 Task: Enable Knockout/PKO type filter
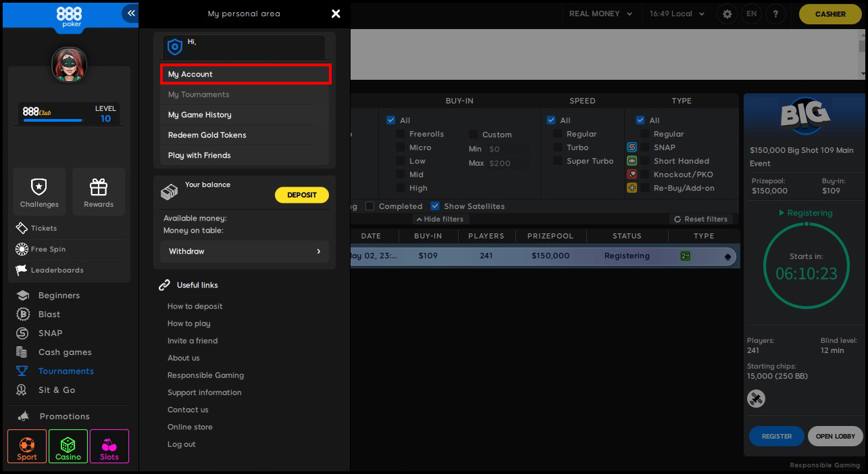[645, 174]
